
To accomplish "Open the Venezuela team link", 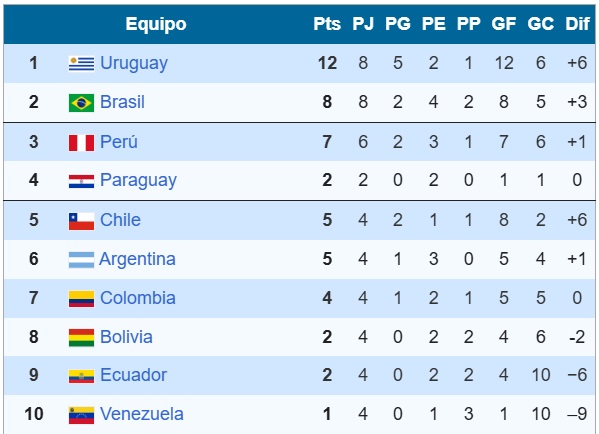I will click(x=142, y=414).
